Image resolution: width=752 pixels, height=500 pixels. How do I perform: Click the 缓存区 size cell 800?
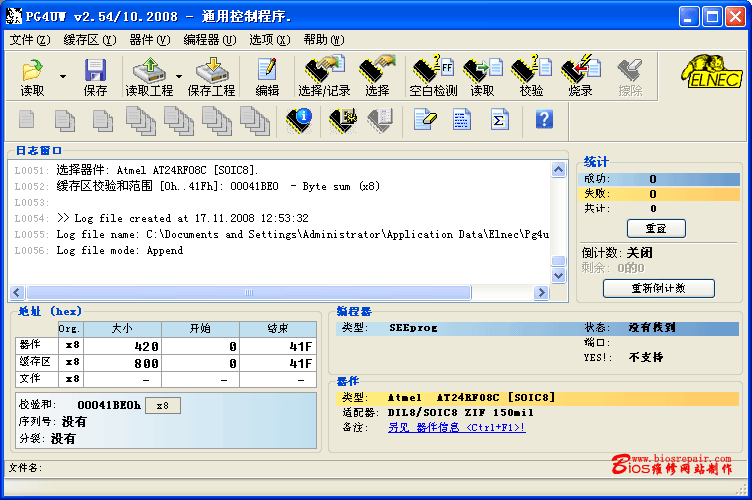[x=122, y=363]
